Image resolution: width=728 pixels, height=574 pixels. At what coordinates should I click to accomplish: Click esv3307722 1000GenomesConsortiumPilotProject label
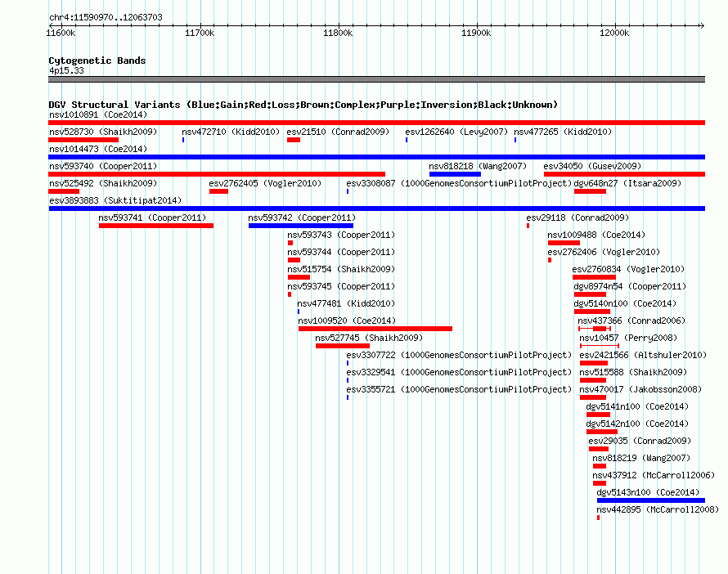tap(459, 355)
